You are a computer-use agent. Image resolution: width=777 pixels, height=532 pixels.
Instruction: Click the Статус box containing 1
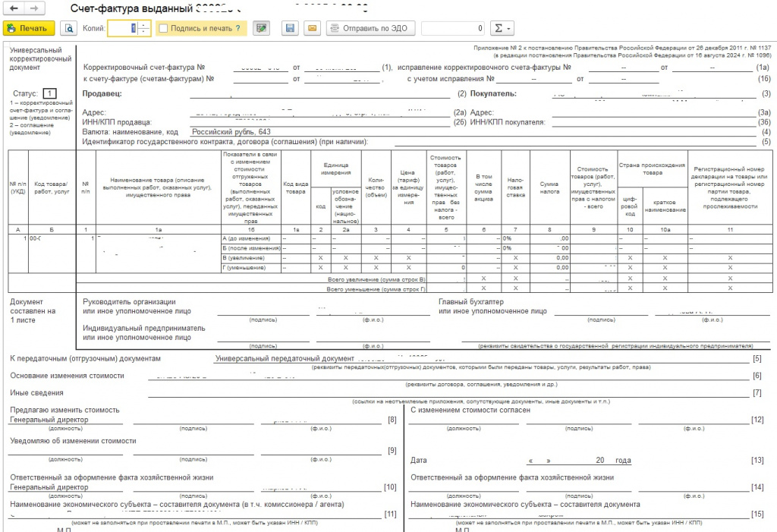(x=49, y=93)
